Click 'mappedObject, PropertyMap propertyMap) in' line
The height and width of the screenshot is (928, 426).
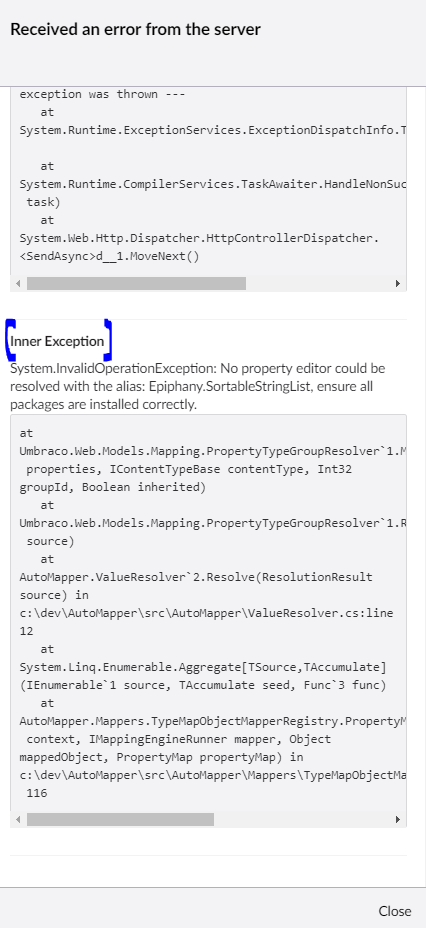click(x=162, y=757)
